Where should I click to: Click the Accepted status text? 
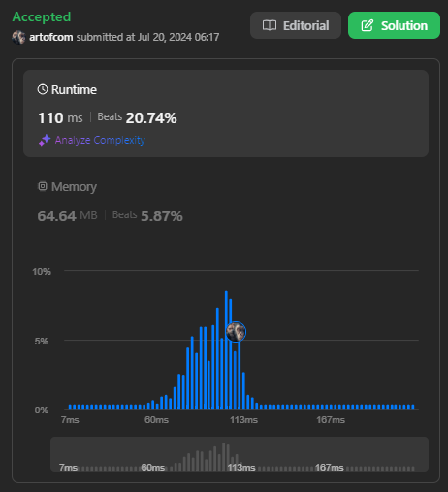42,16
